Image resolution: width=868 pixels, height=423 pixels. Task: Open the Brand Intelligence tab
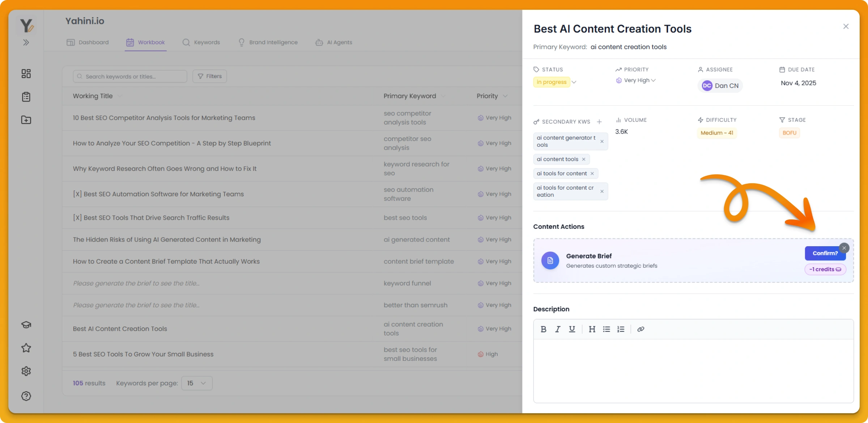268,42
